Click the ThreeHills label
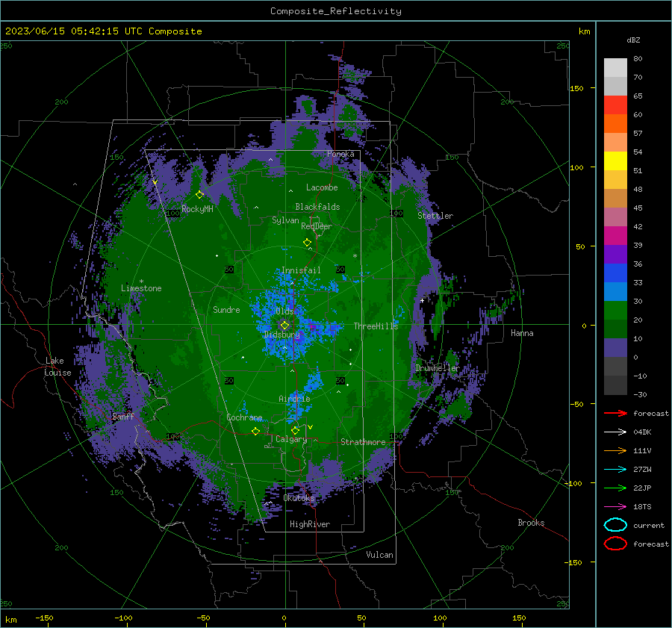The image size is (672, 628). pyautogui.click(x=376, y=326)
